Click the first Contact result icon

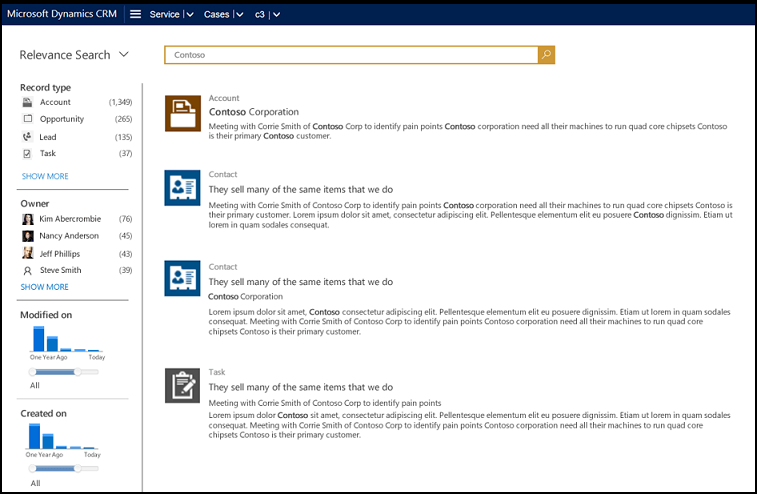click(183, 188)
